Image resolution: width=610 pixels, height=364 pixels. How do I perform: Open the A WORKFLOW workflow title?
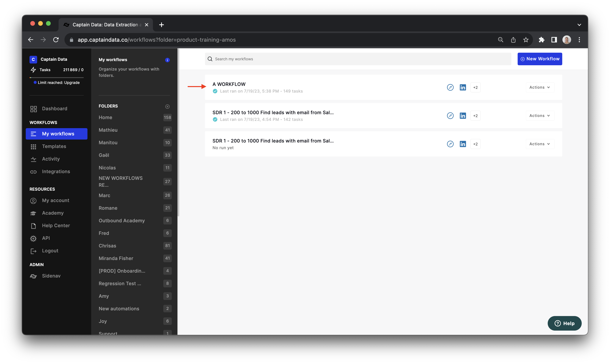click(x=229, y=84)
